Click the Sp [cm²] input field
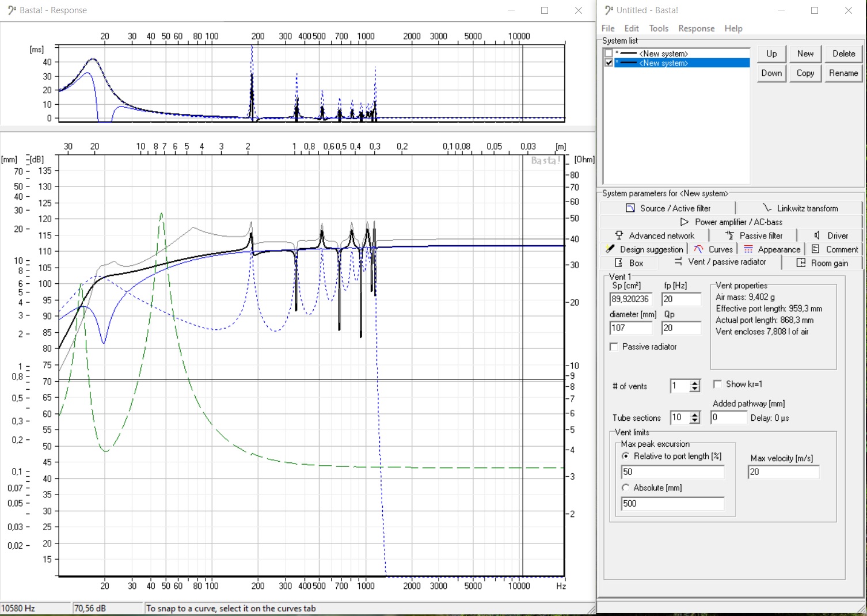867x616 pixels. tap(631, 299)
